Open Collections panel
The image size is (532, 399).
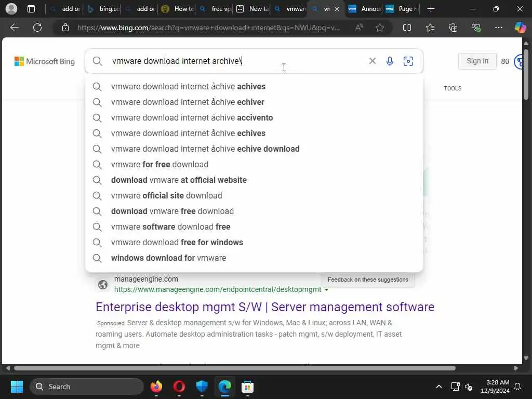[x=453, y=28]
